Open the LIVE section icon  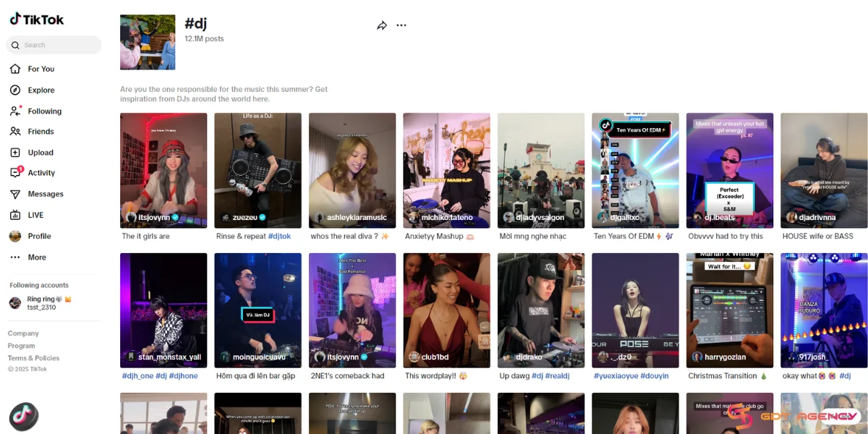15,215
